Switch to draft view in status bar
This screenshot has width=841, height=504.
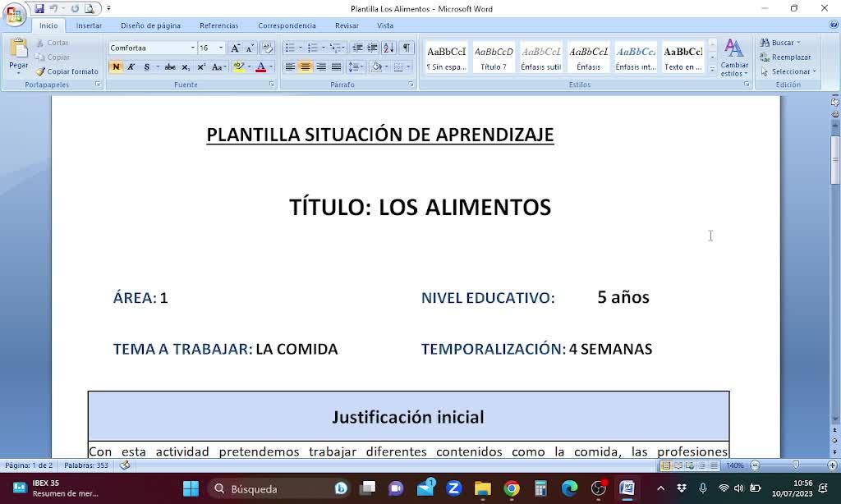click(x=714, y=465)
